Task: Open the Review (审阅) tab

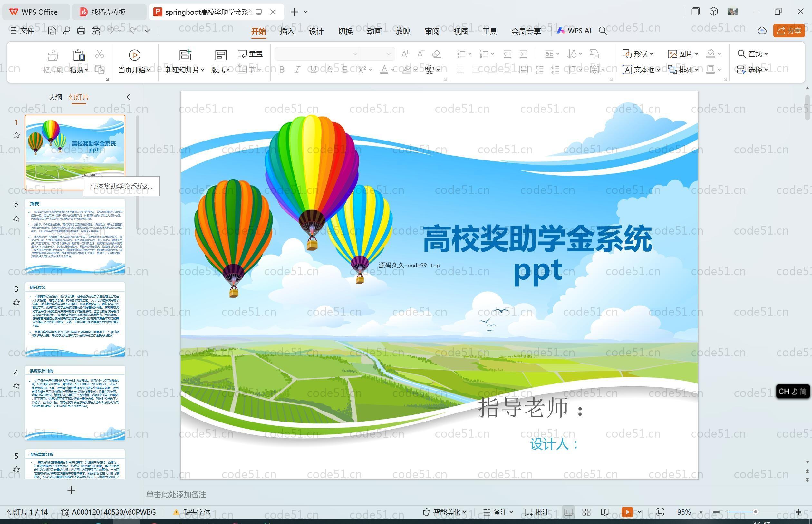Action: pos(432,31)
